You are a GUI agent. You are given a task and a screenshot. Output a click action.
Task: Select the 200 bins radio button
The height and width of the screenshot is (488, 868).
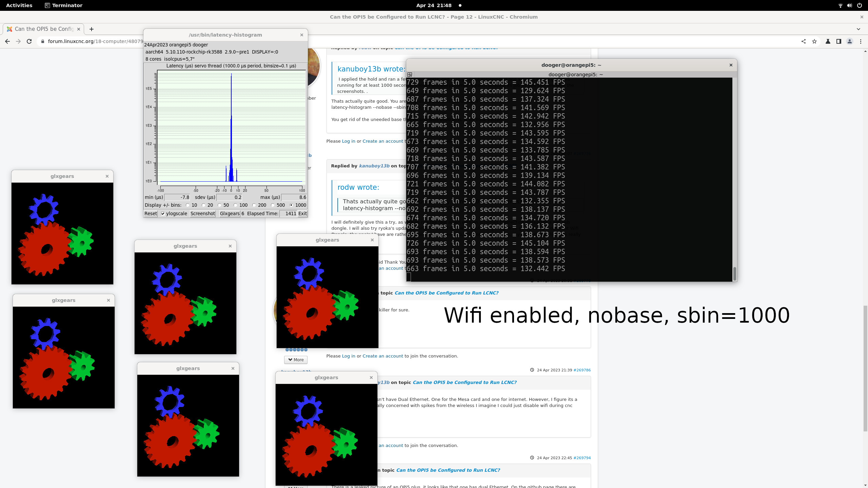click(254, 205)
